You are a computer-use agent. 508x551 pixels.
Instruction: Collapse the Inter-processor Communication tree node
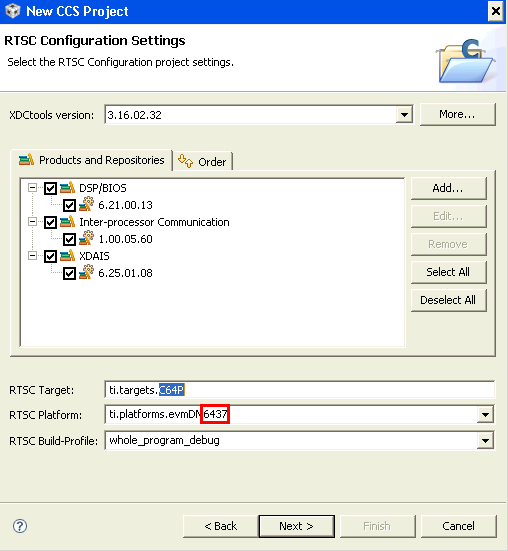[x=32, y=222]
